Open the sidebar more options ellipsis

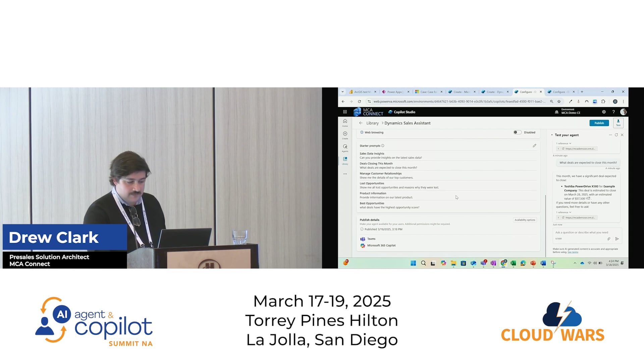pyautogui.click(x=345, y=174)
